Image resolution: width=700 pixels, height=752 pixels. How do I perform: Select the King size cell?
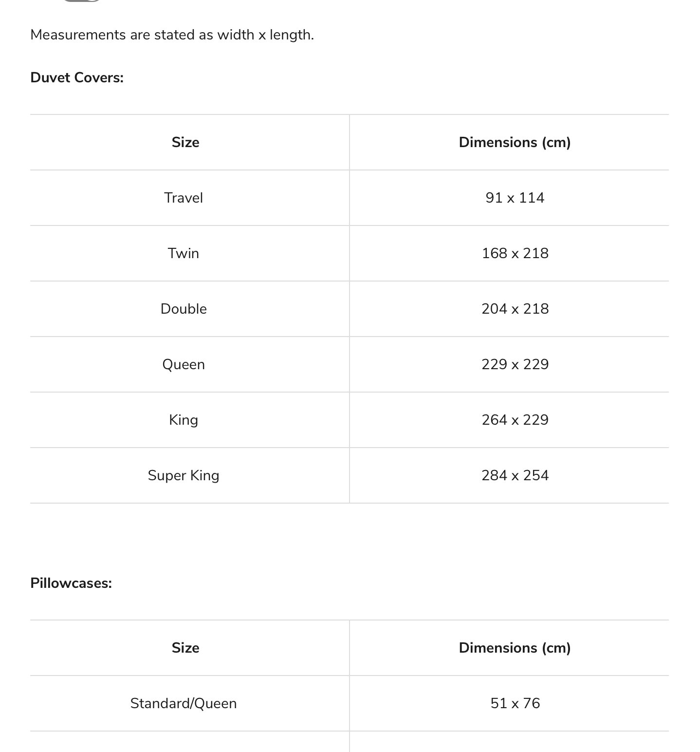tap(184, 420)
